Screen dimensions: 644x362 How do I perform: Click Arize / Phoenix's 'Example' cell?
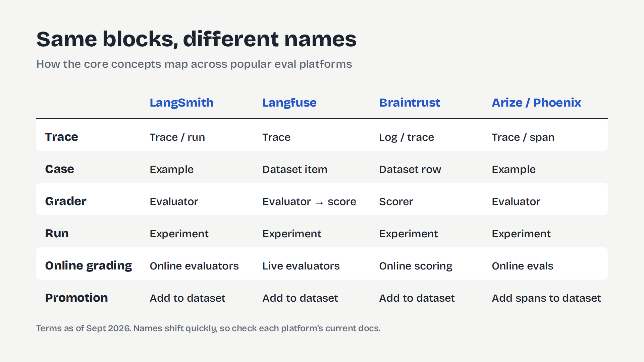pyautogui.click(x=514, y=169)
